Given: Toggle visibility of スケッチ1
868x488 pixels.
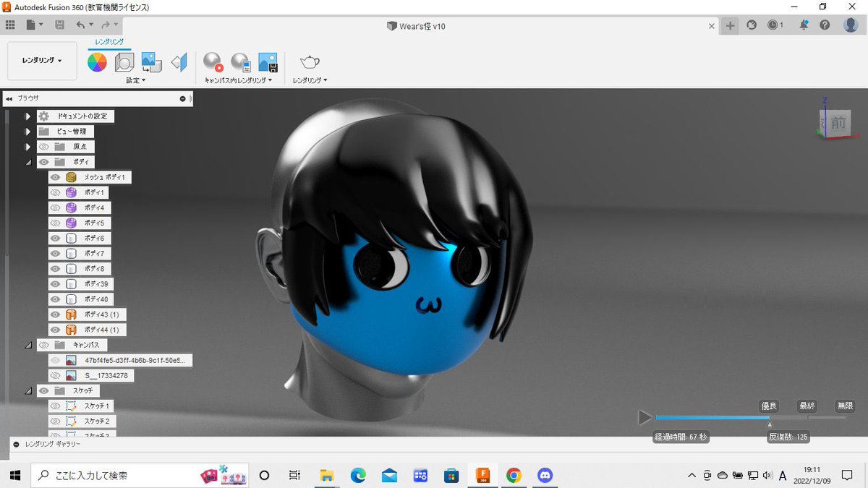Looking at the screenshot, I should [54, 406].
